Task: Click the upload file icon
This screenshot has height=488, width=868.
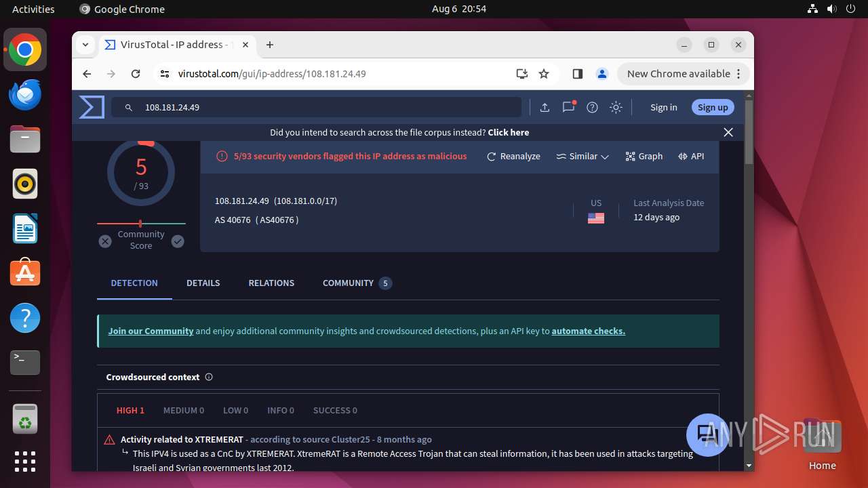Action: coord(545,107)
